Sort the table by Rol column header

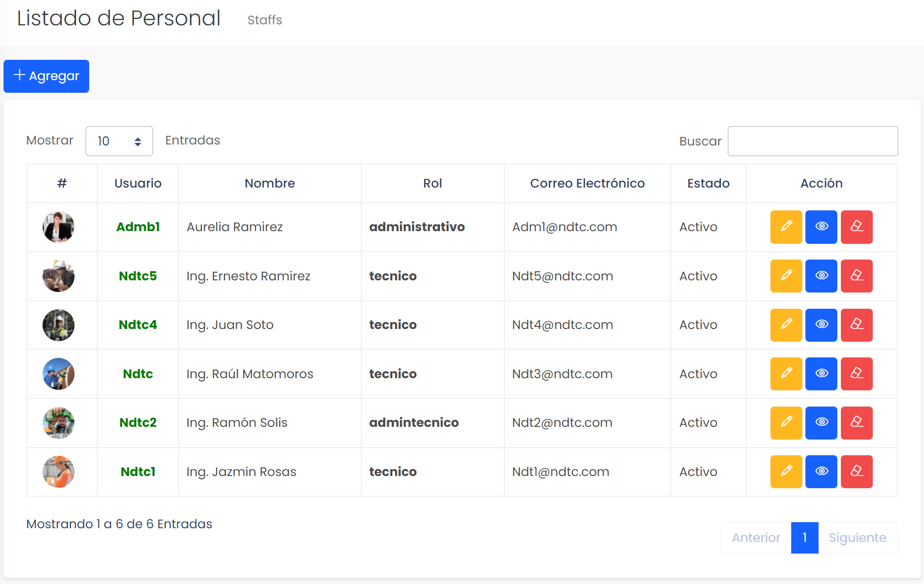pyautogui.click(x=432, y=184)
